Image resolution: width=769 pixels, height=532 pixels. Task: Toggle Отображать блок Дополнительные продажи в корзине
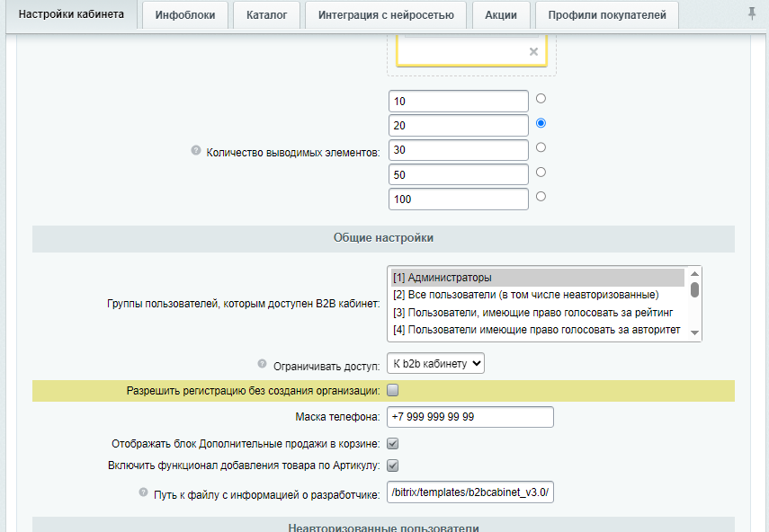(393, 443)
